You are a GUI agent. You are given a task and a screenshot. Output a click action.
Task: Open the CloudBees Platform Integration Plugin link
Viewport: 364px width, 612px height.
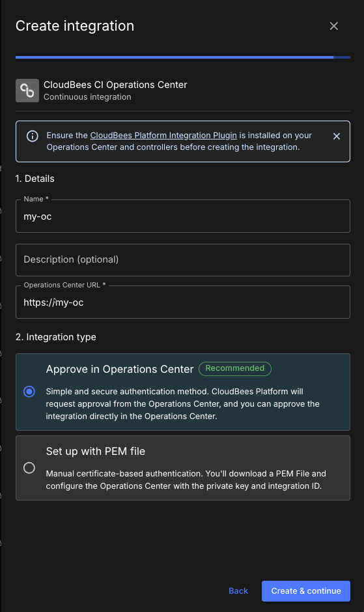163,136
